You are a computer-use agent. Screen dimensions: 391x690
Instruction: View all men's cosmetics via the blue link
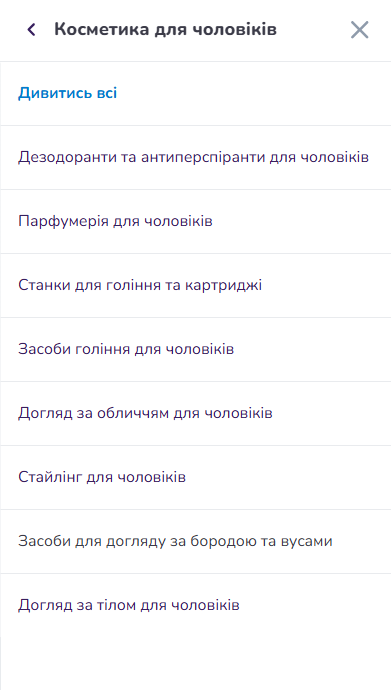coord(67,93)
